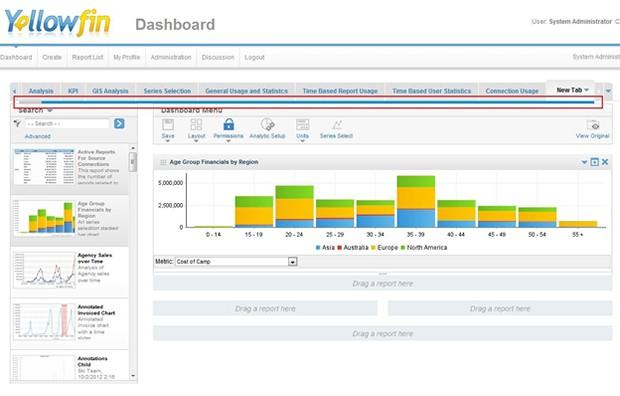Click Logout
The width and height of the screenshot is (620, 396).
click(254, 57)
